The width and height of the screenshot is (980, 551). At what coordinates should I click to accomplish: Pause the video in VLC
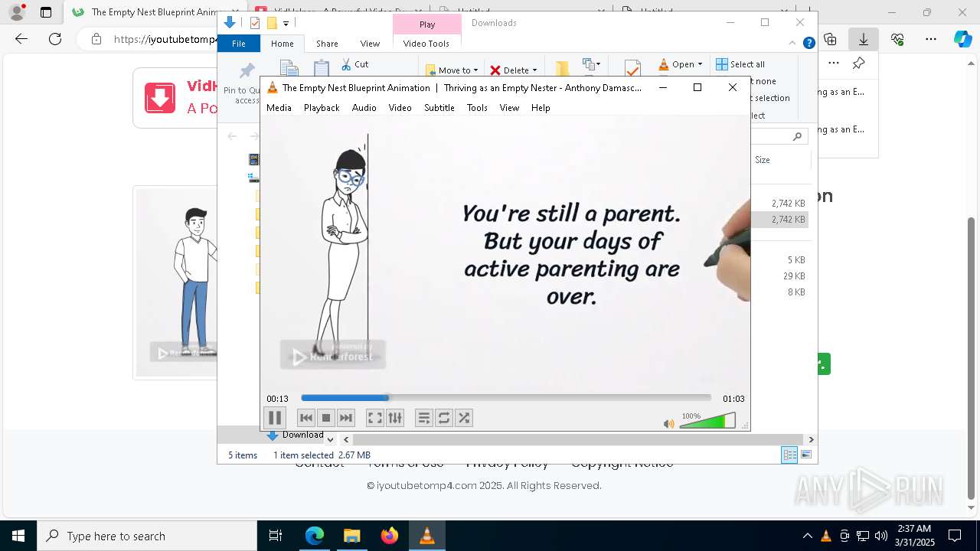click(274, 418)
